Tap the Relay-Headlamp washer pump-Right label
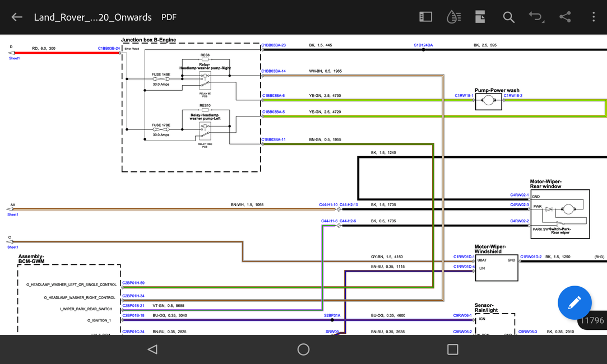The width and height of the screenshot is (607, 364). coord(205,66)
